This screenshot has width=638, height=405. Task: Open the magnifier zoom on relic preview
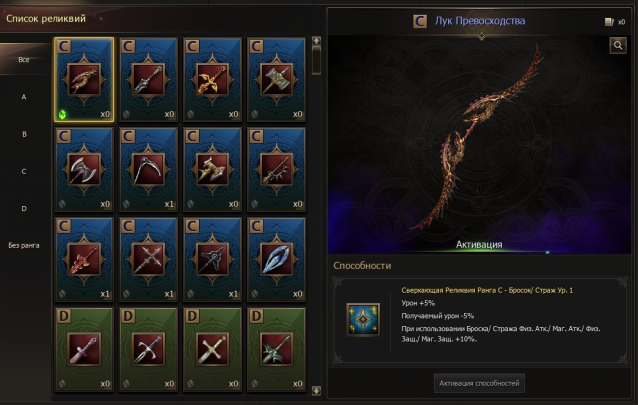(x=618, y=45)
